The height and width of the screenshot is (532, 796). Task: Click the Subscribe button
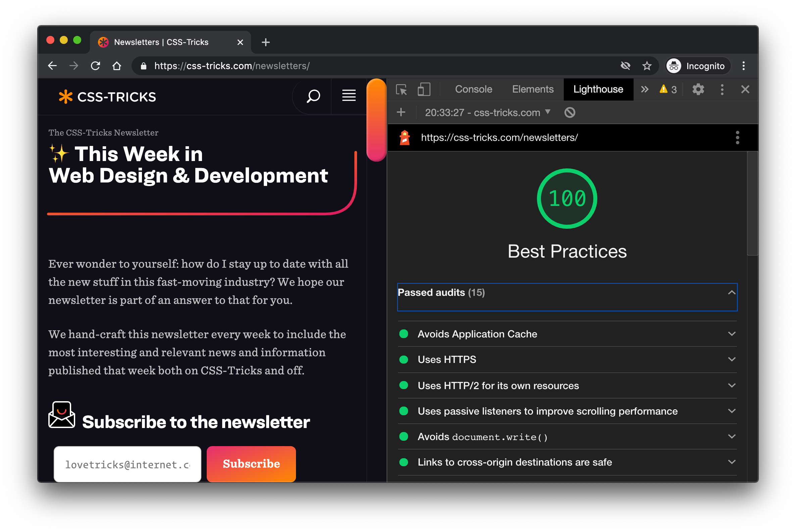251,464
